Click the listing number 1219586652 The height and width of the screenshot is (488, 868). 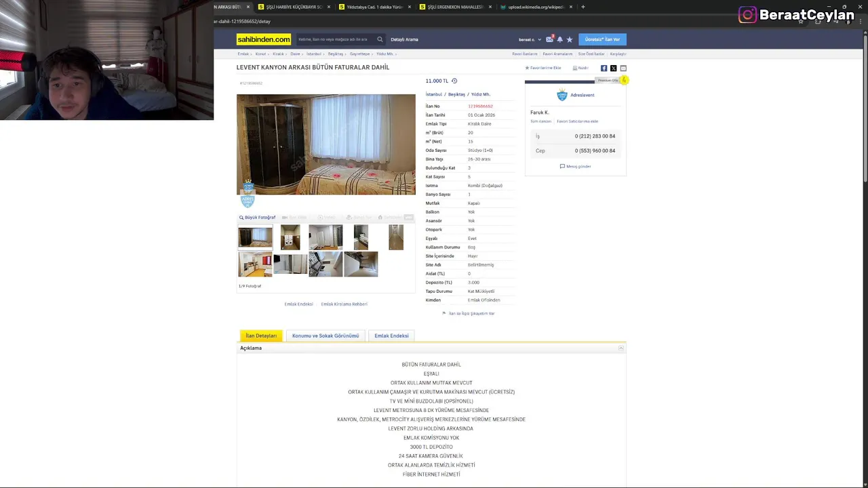(480, 106)
